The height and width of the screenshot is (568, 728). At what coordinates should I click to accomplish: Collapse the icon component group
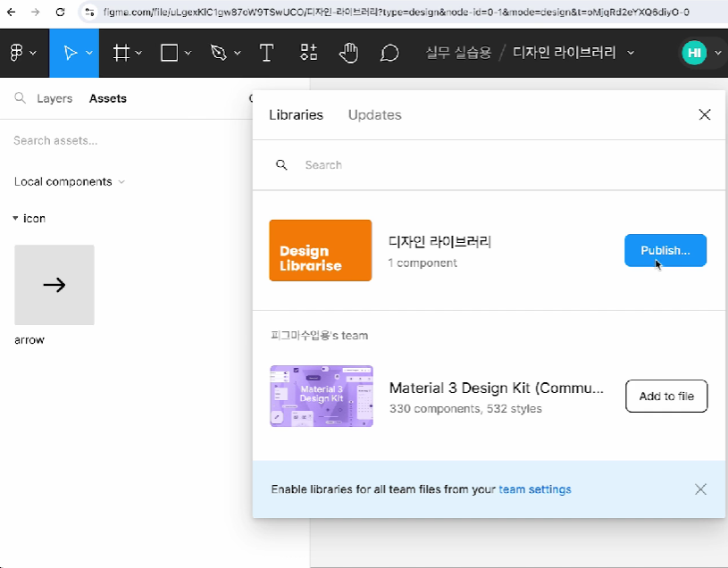(x=15, y=218)
